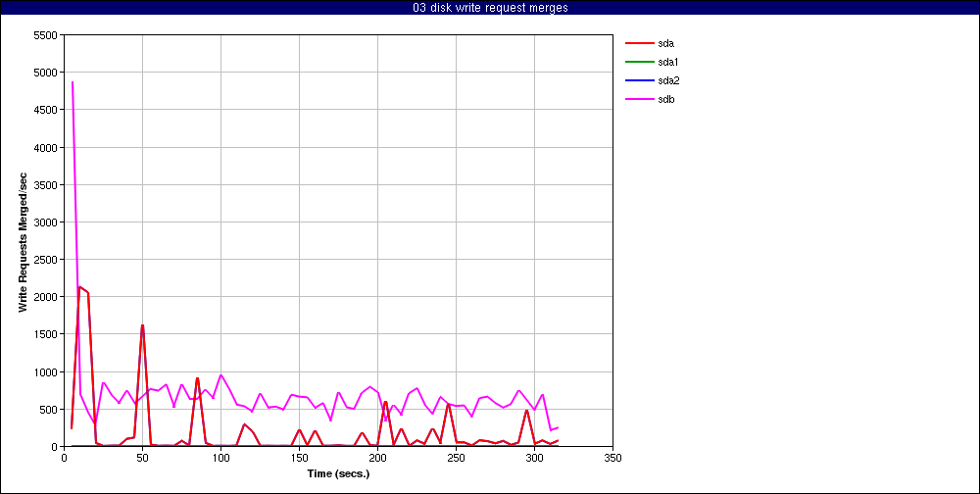The height and width of the screenshot is (494, 980).
Task: Click the 'Time (secs.)' axis label
Action: coord(338,473)
